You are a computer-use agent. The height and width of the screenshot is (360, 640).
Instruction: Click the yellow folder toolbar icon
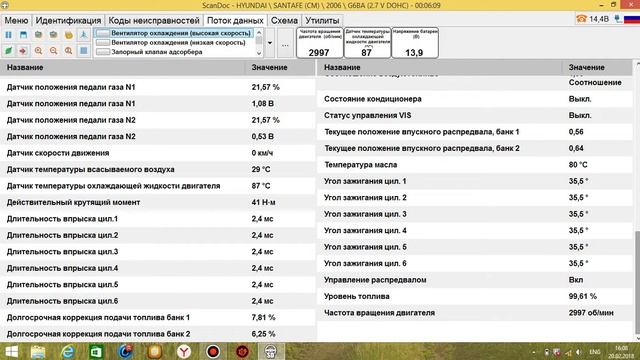(x=69, y=35)
